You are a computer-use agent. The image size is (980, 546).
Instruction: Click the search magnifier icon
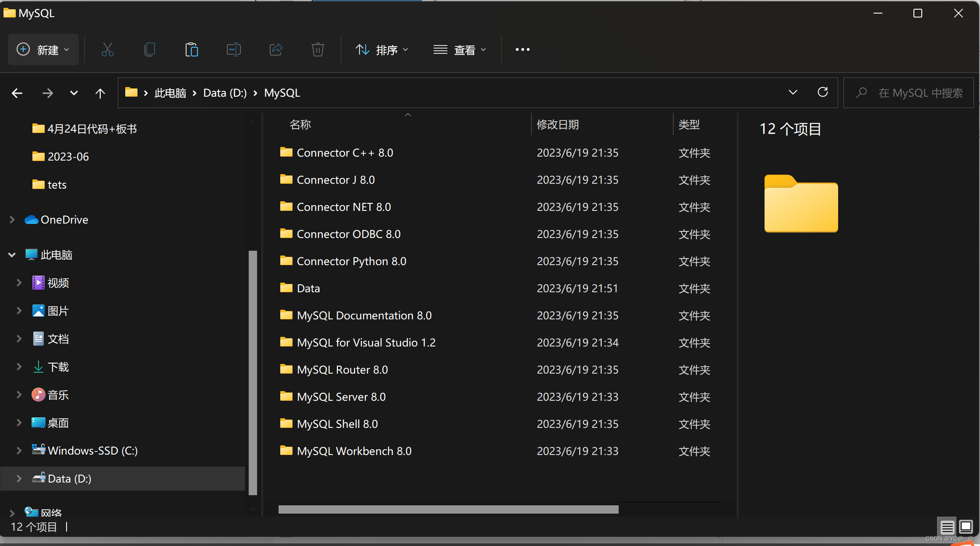click(x=861, y=92)
